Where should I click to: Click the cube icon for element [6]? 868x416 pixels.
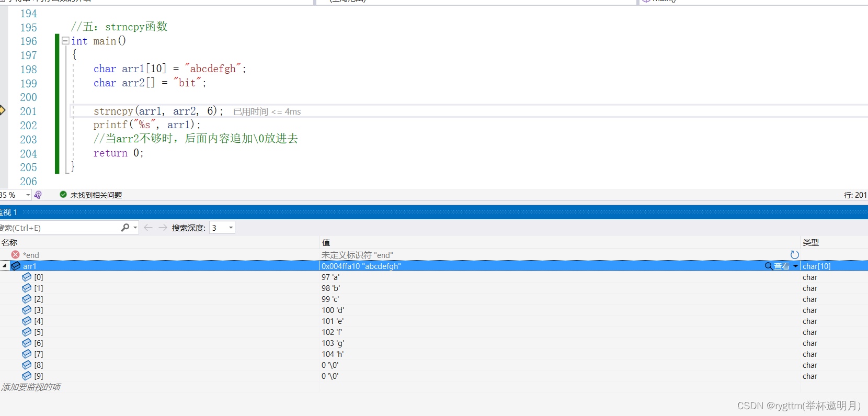(x=27, y=343)
